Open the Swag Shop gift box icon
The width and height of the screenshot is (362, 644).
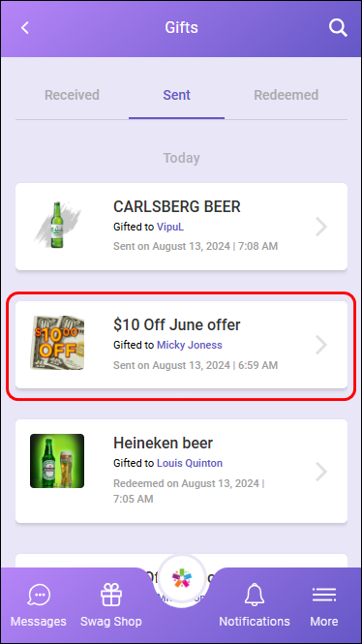[111, 595]
